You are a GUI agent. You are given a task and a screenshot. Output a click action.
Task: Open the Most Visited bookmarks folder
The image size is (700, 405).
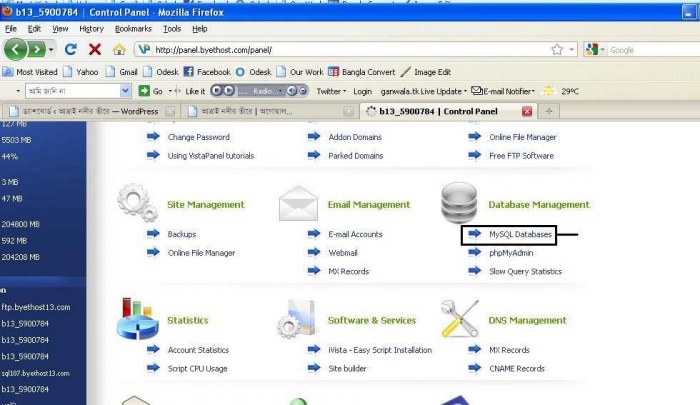coord(30,72)
